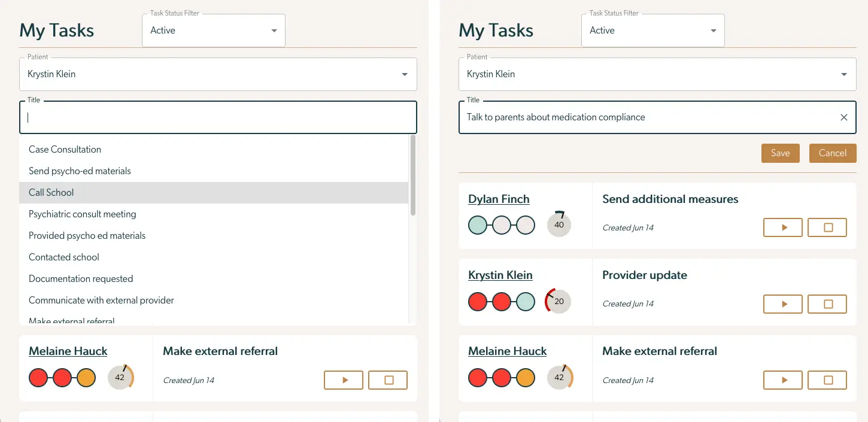Click the stop icon on Melaine Hauck's left-panel task
Viewport: 868px width, 422px height.
tap(387, 380)
